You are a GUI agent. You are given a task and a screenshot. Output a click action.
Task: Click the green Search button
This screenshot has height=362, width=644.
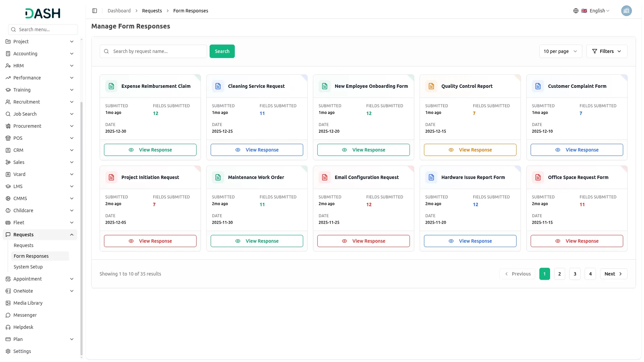click(x=222, y=51)
